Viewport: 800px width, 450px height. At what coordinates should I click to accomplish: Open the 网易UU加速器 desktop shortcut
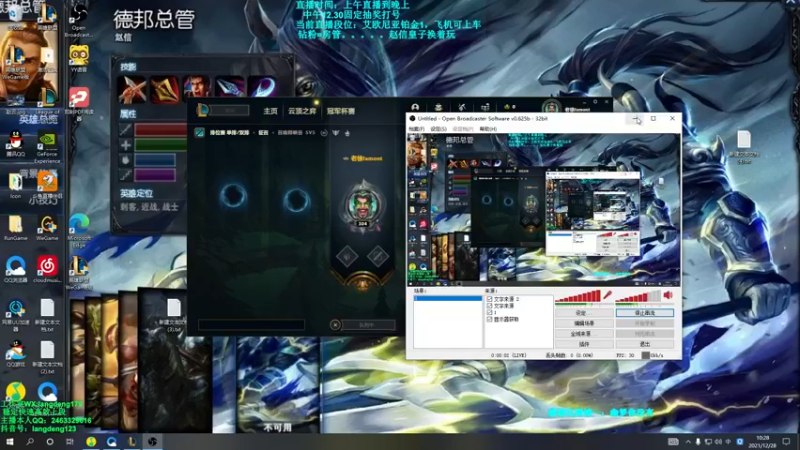pyautogui.click(x=16, y=315)
